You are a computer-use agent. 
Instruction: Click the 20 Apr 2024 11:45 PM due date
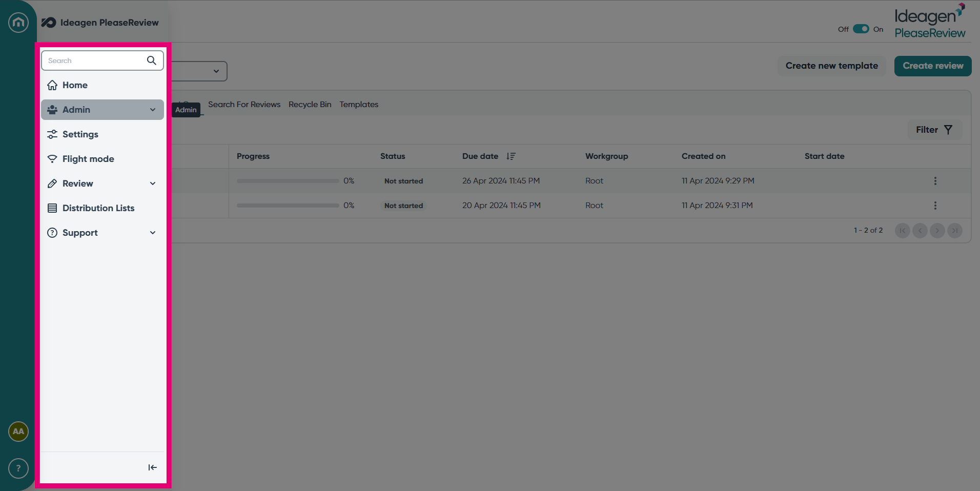[x=501, y=206]
